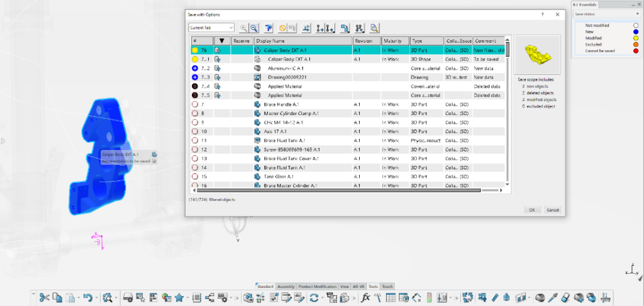The height and width of the screenshot is (306, 644).
Task: Click the filter funnel icon in dialog toolbar
Action: point(268,28)
